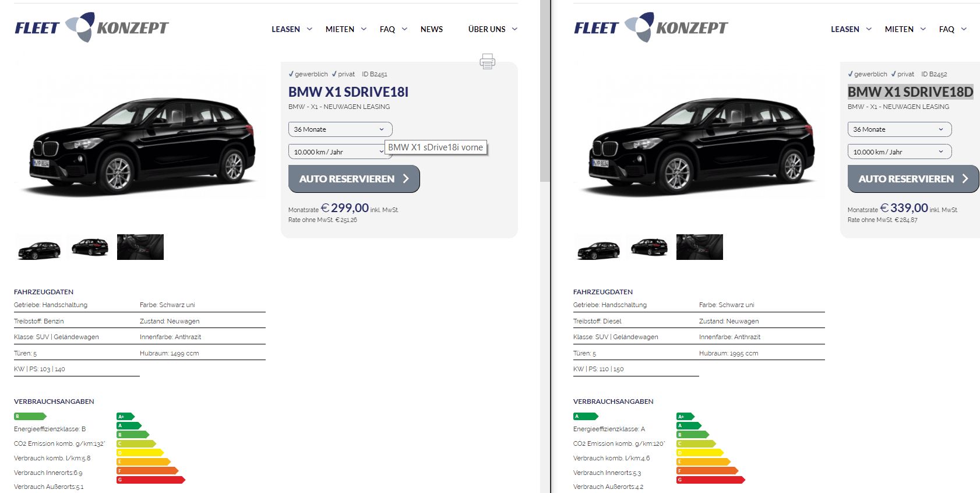Open LEASEN menu in the left window
Screen dimensions: 980x493
[x=285, y=29]
